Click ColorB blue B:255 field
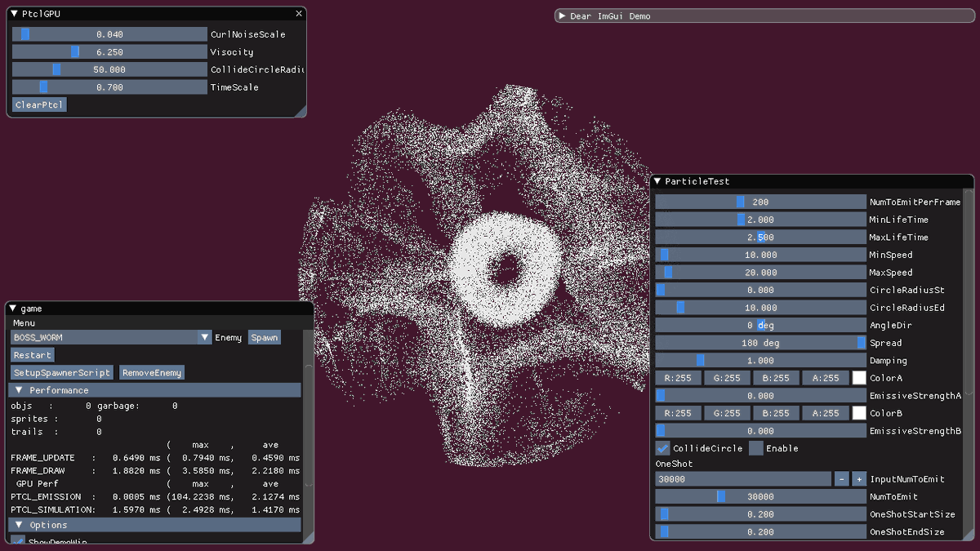Viewport: 980px width, 551px height. pos(776,413)
